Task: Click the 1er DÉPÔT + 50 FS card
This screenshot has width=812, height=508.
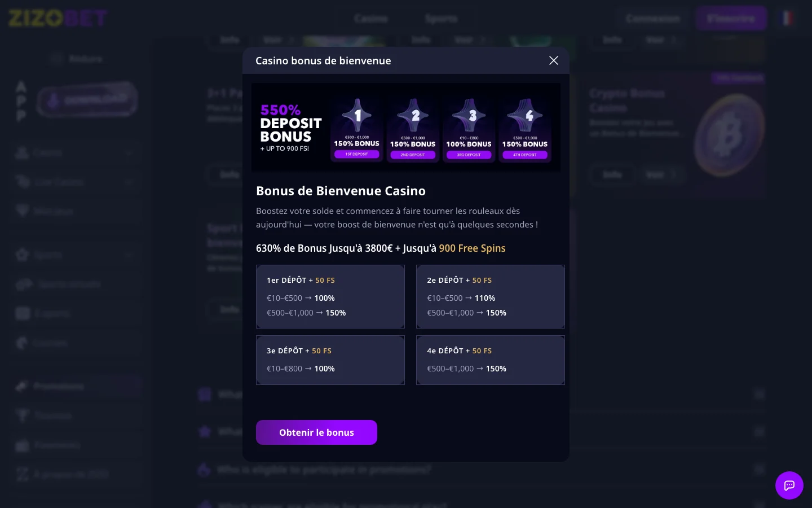Action: click(x=330, y=296)
